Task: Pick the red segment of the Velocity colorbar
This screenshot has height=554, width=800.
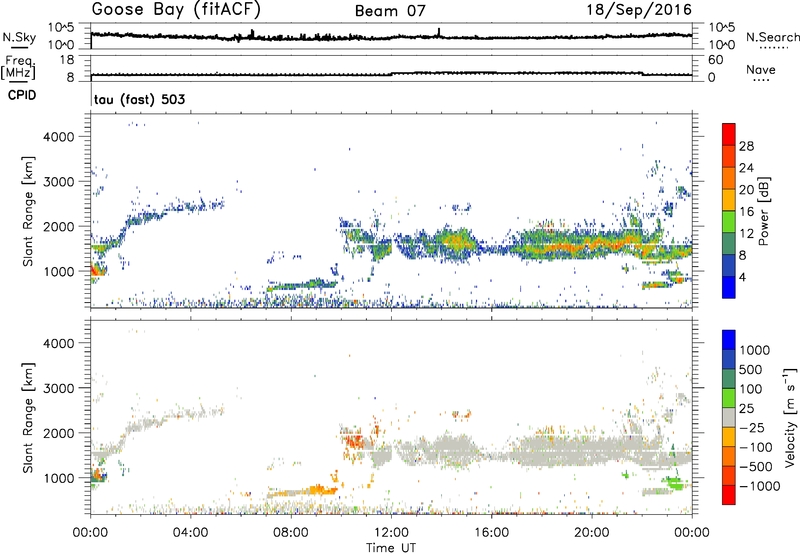Action: tap(729, 495)
